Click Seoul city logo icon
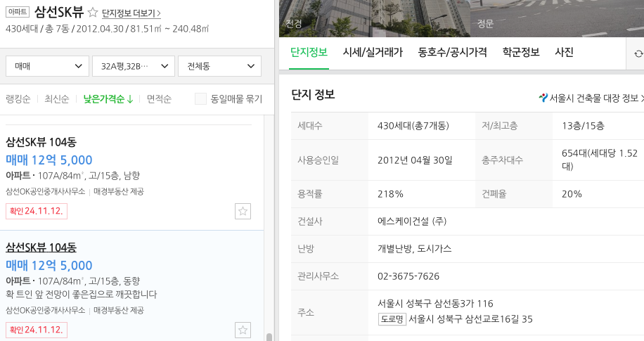644x341 pixels. click(543, 98)
